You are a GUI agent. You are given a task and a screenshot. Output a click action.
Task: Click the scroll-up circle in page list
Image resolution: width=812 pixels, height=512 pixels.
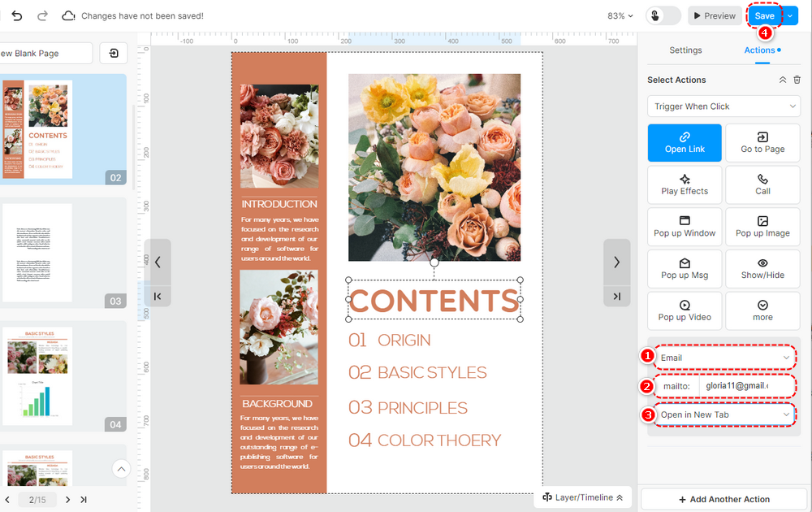(x=121, y=469)
